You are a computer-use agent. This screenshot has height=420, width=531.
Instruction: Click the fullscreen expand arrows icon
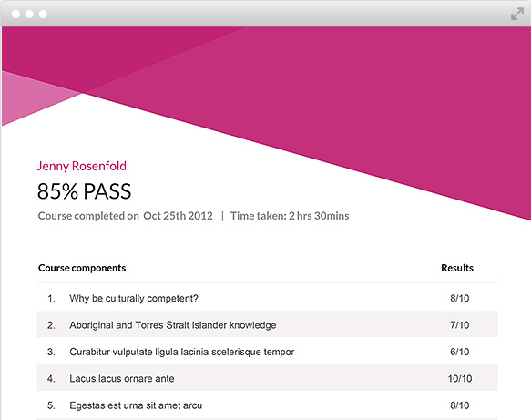[517, 14]
